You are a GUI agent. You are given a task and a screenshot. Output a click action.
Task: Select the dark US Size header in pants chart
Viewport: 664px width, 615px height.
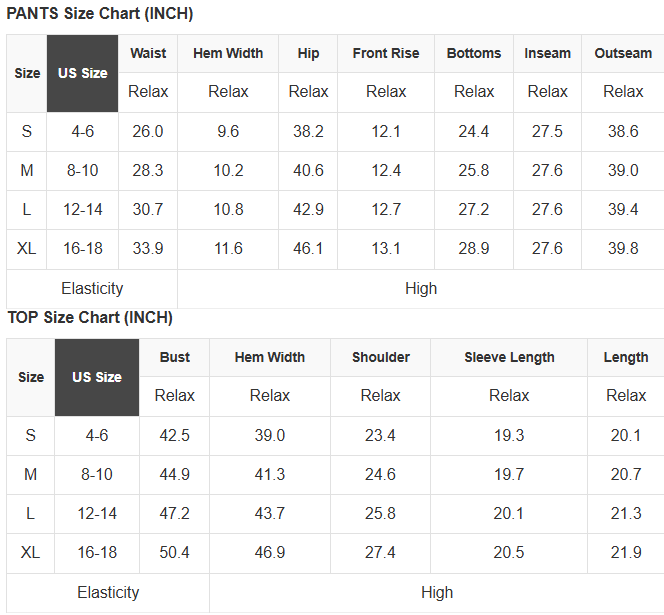click(82, 73)
